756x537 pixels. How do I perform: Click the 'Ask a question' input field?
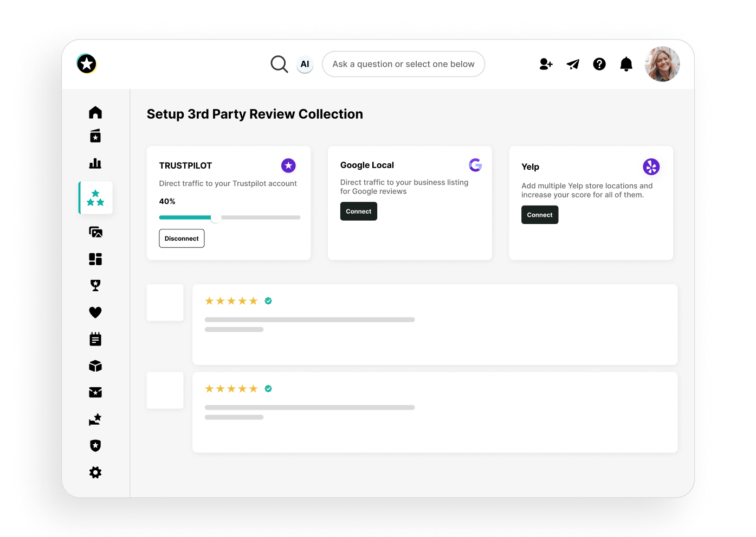(403, 64)
